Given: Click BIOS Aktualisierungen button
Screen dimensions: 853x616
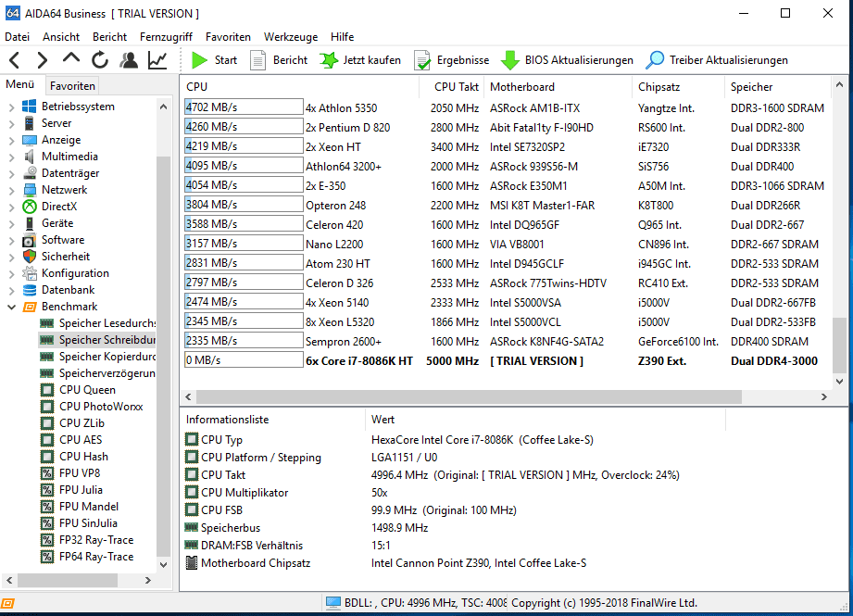Looking at the screenshot, I should 567,60.
